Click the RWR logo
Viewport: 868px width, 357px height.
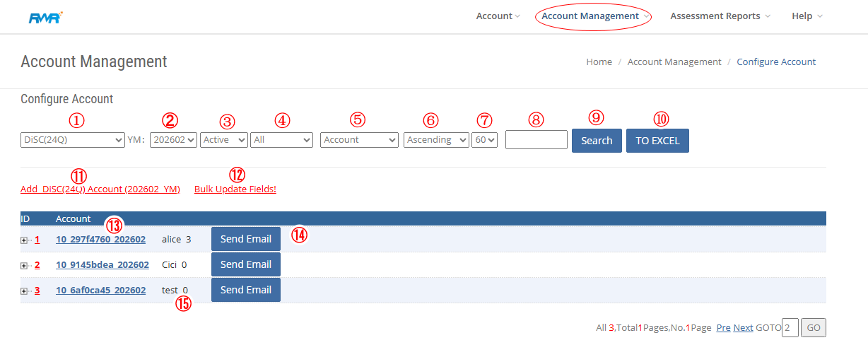pyautogui.click(x=45, y=17)
